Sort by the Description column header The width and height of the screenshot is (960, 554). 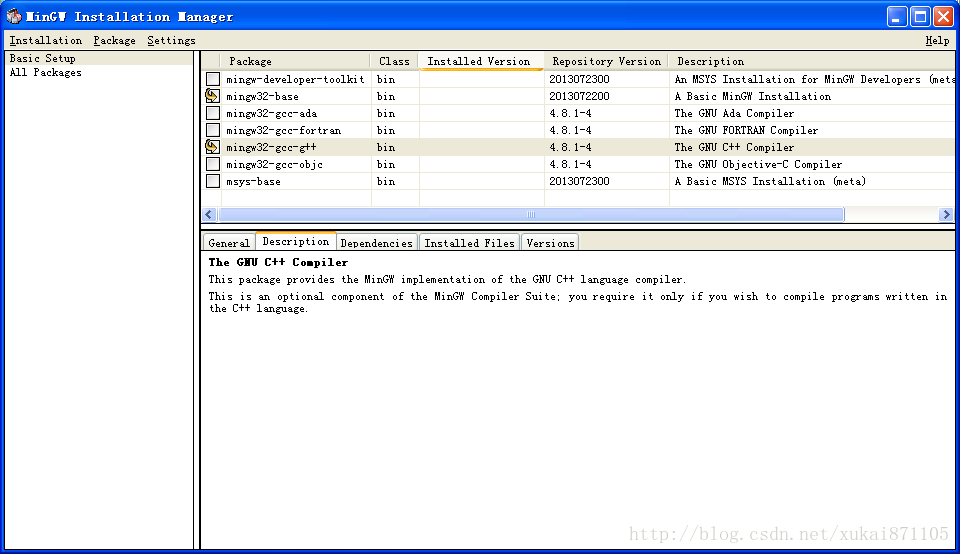(x=812, y=61)
